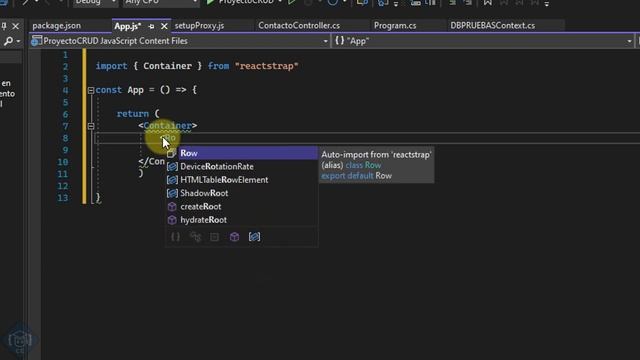Toggle auto-hide pin on left panel
The image size is (640, 360).
pyautogui.click(x=4, y=26)
